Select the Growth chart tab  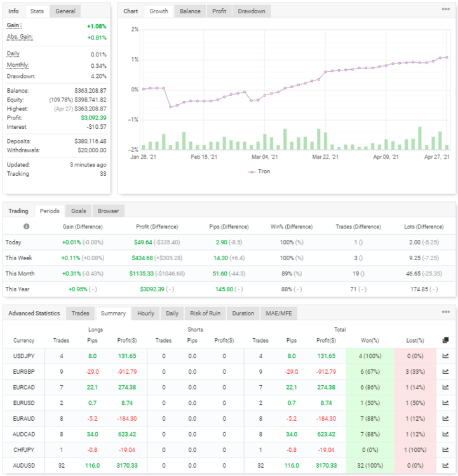click(x=159, y=11)
